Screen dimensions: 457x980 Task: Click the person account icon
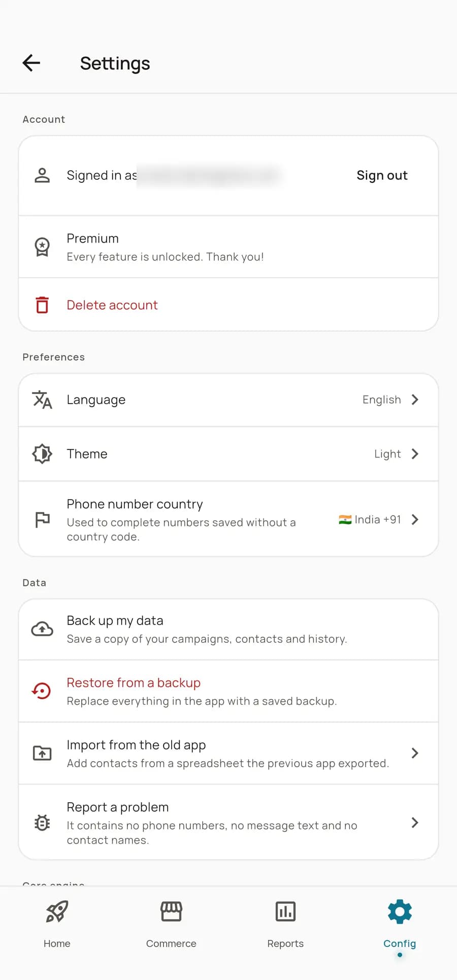coord(42,175)
